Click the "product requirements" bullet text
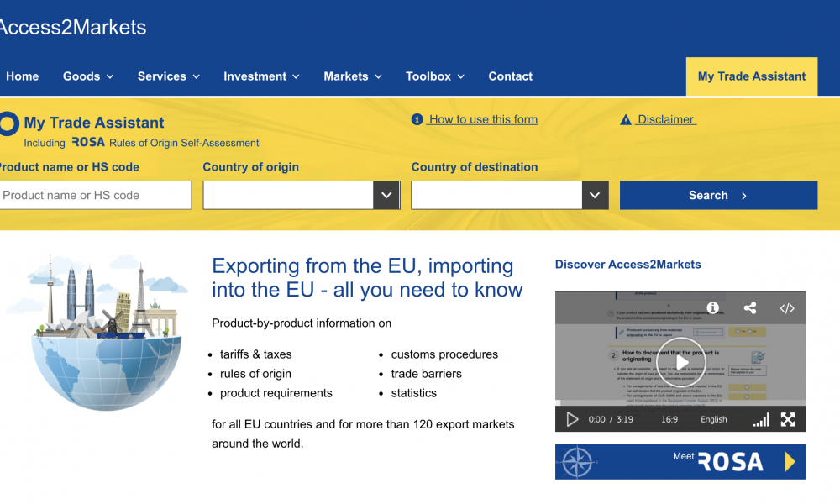The width and height of the screenshot is (840, 504). 276,392
